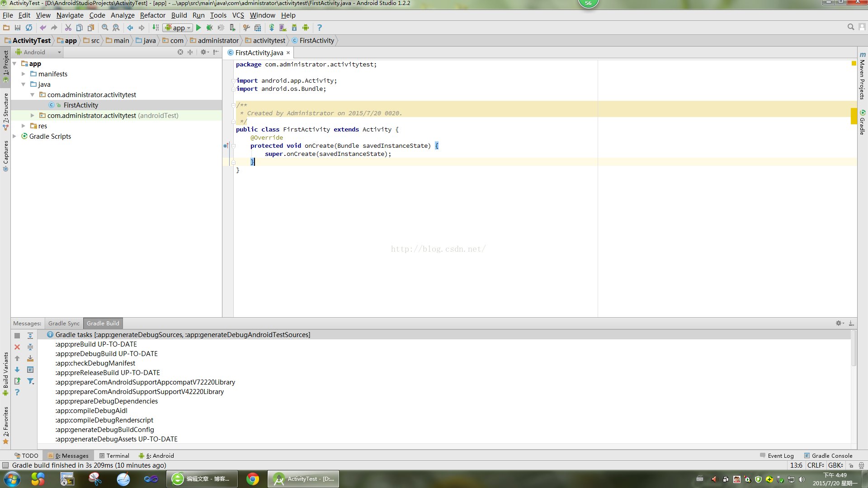
Task: Expand res folder node
Action: [24, 126]
